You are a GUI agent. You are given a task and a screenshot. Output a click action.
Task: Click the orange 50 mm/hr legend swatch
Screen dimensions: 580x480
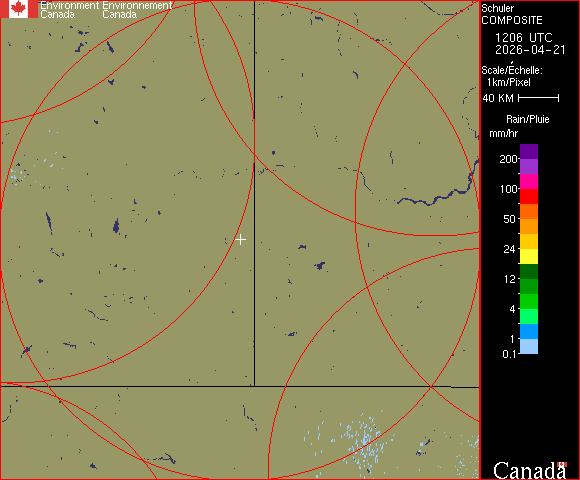click(x=529, y=226)
